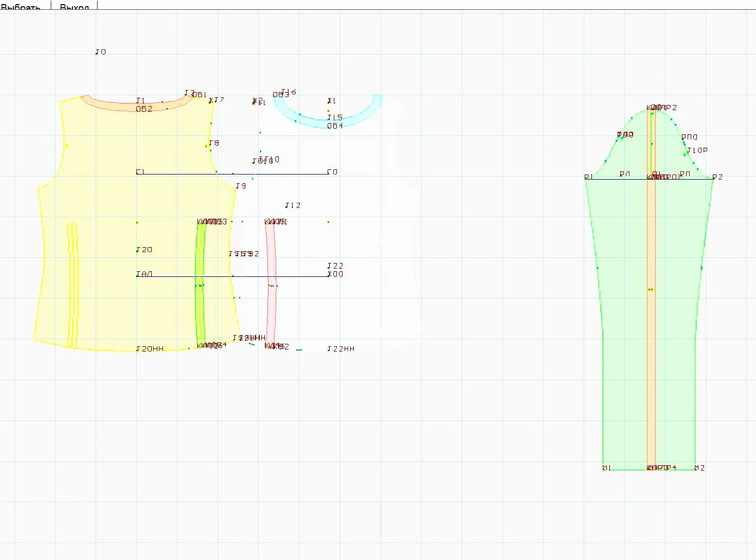Screen dimensions: 756x560
Task: Click the Выход menu item
Action: coord(75,6)
